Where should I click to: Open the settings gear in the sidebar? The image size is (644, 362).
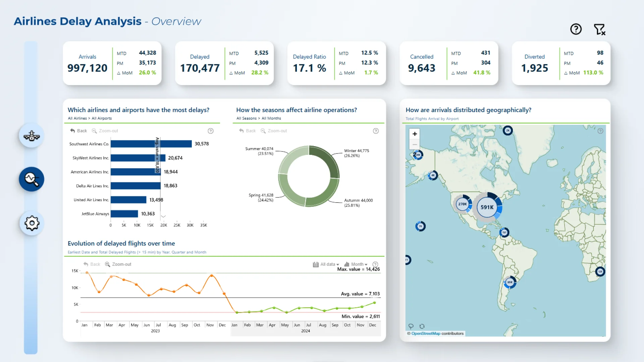(32, 223)
